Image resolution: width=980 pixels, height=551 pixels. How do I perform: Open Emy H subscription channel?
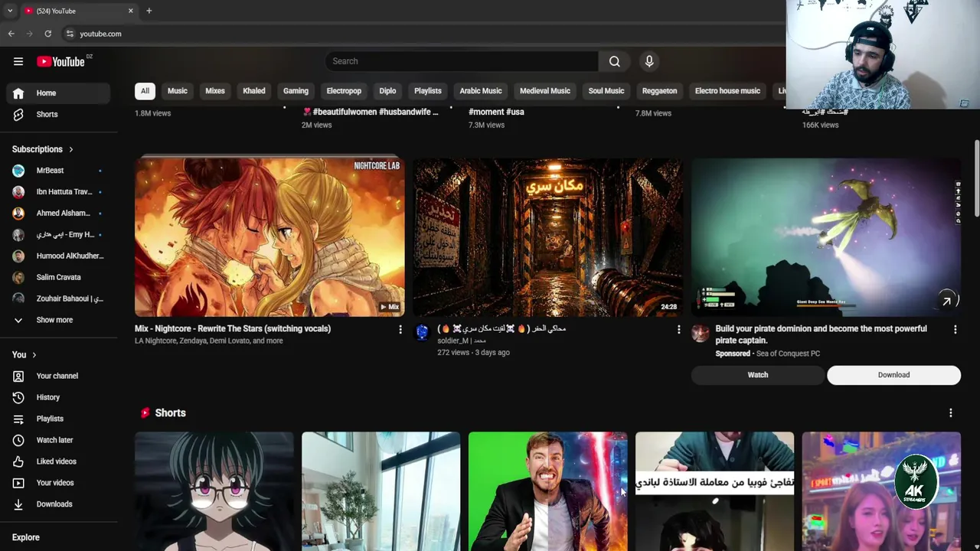[x=59, y=235]
